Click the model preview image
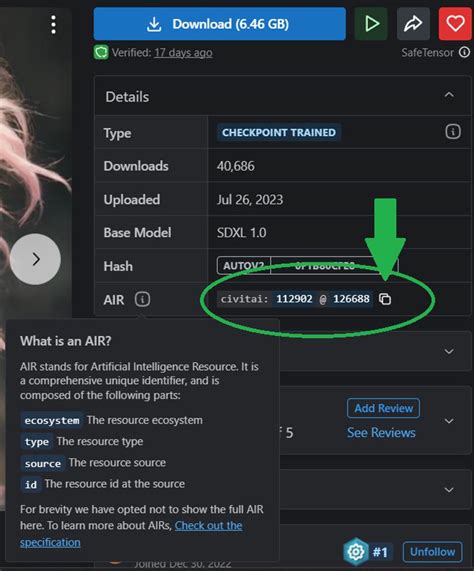 click(35, 164)
